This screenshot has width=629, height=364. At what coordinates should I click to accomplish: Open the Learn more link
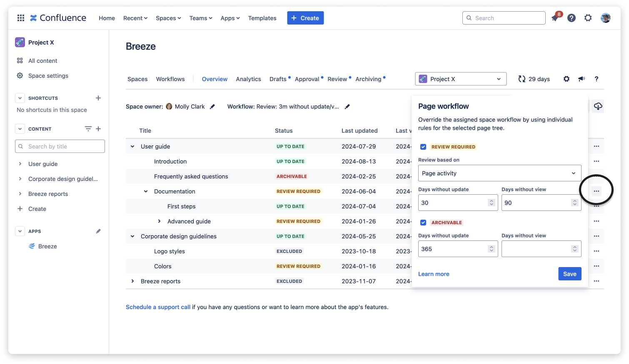coord(434,274)
